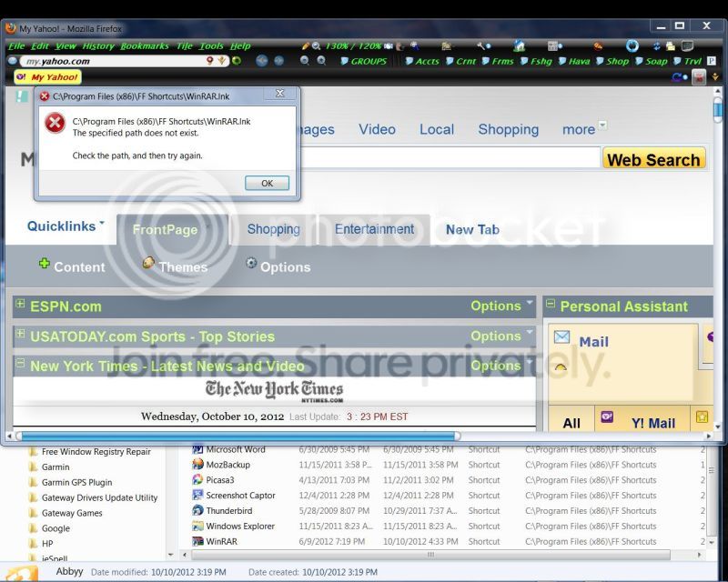The image size is (728, 582).
Task: Click the 130% / 120% zoom level text
Action: [353, 46]
